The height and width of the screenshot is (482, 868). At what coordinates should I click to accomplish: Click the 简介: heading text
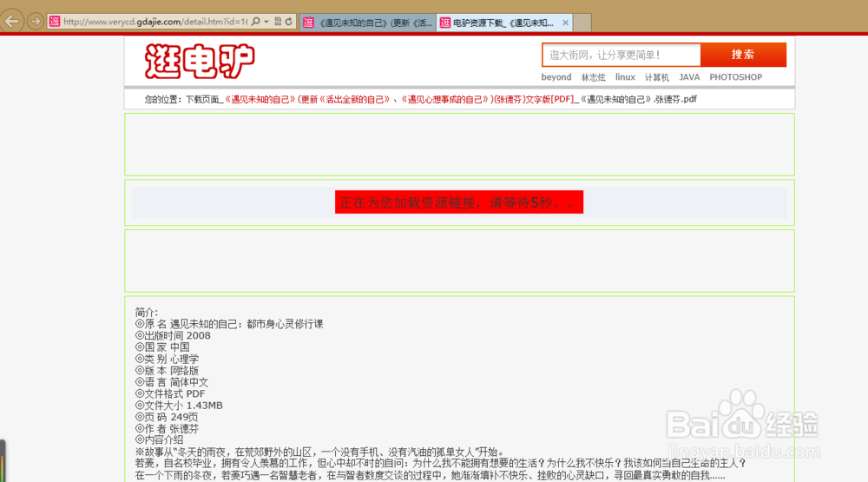pos(147,313)
